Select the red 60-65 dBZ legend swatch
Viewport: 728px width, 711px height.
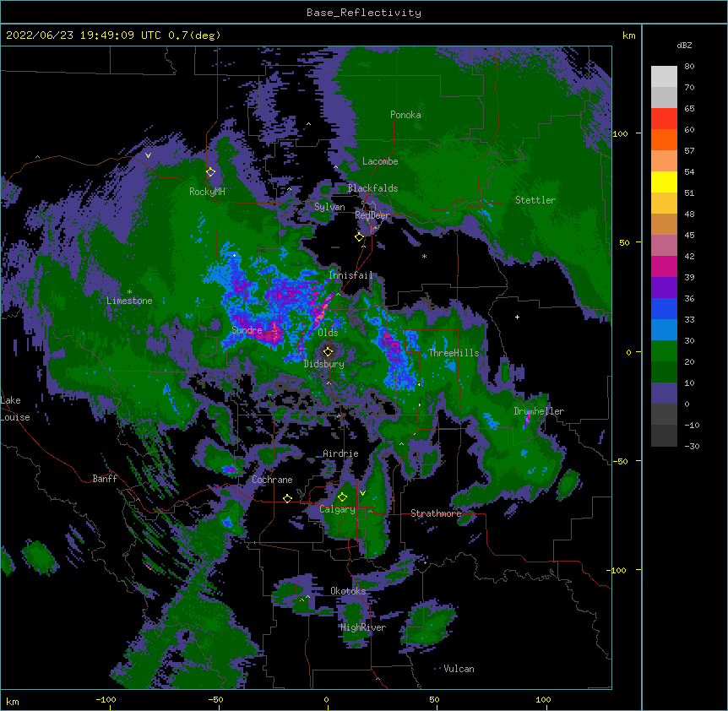pyautogui.click(x=664, y=119)
